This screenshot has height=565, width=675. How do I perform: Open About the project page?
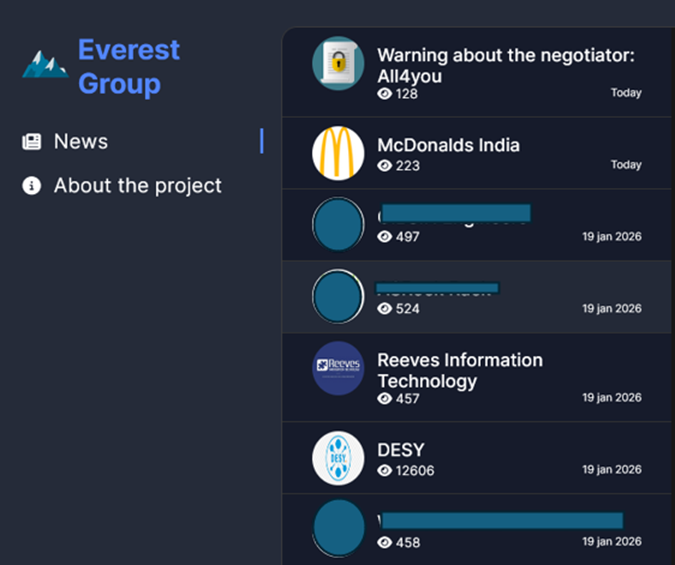pos(138,186)
